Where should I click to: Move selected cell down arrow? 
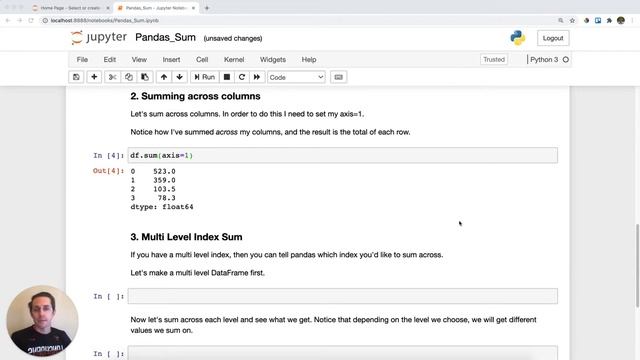coord(180,77)
